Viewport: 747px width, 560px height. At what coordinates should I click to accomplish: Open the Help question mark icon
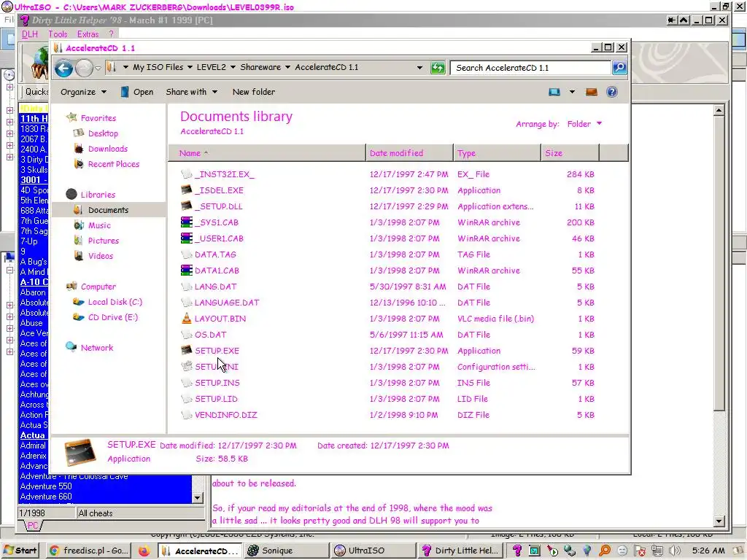(x=612, y=92)
